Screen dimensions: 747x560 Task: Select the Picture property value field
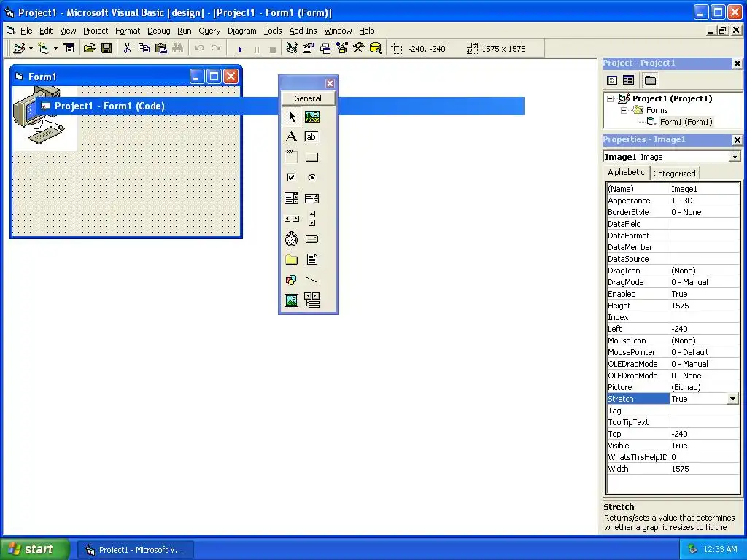[x=705, y=387]
